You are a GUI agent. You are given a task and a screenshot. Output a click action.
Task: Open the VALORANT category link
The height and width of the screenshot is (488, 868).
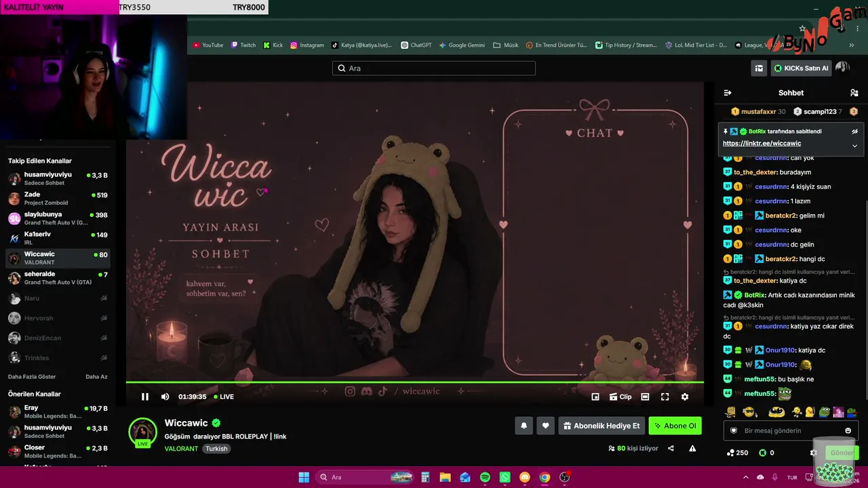coord(182,449)
